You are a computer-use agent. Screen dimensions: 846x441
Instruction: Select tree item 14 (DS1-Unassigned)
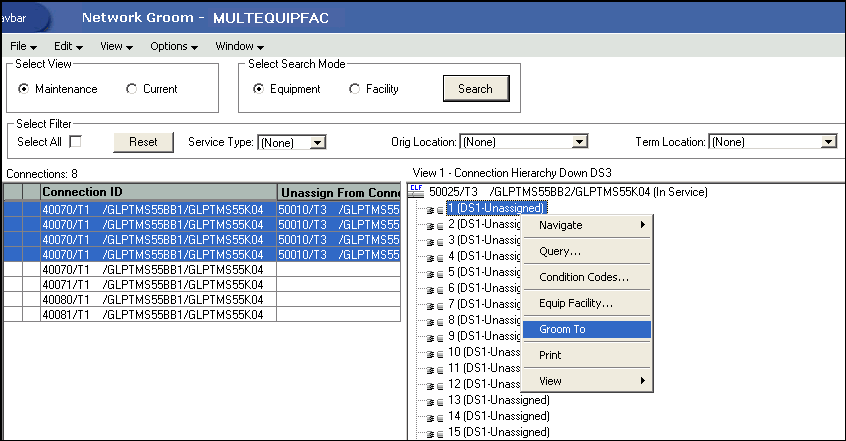[x=499, y=416]
